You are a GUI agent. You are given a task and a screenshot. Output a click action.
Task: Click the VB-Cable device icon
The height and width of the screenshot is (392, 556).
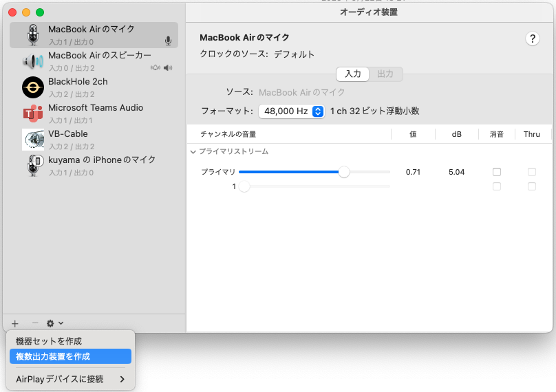point(33,140)
